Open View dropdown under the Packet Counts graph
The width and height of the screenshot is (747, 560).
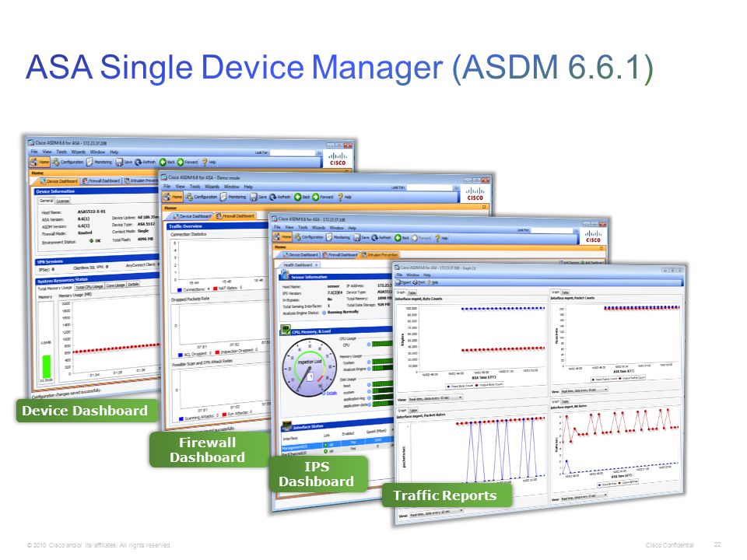click(x=584, y=390)
